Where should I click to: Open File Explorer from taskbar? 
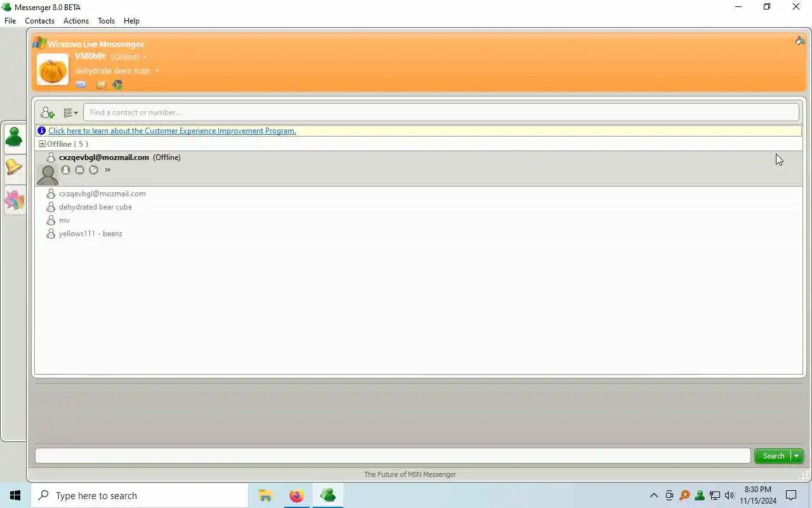[x=265, y=495]
